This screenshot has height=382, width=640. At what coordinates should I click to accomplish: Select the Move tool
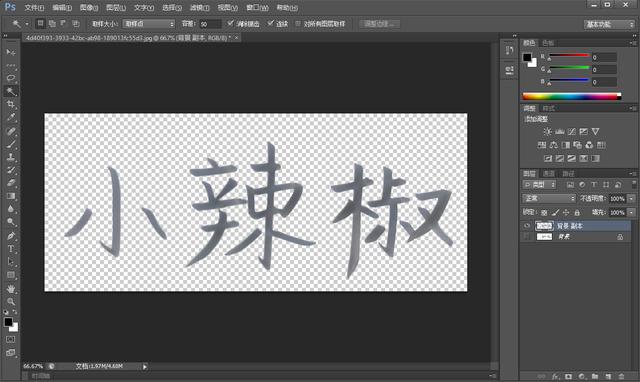pos(11,52)
